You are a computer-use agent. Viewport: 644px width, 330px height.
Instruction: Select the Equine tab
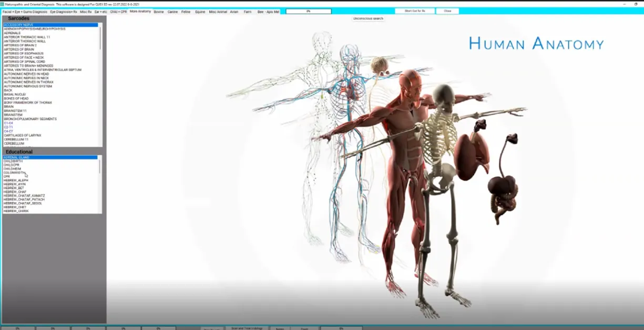point(200,12)
